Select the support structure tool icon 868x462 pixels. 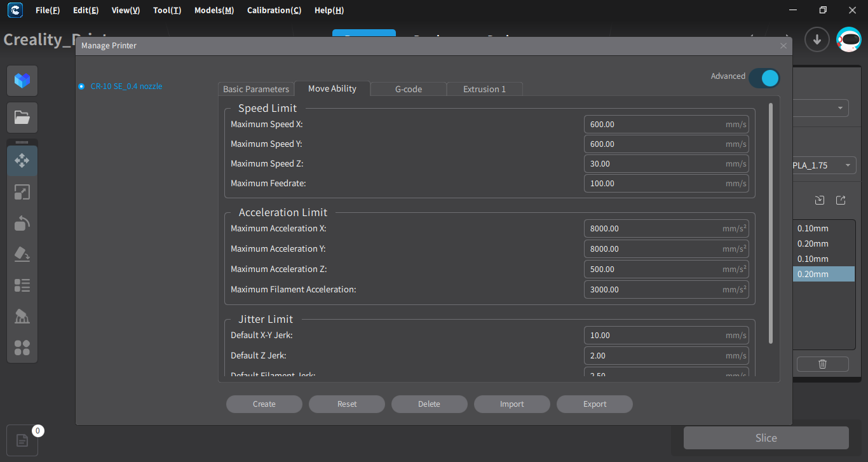[x=22, y=316]
